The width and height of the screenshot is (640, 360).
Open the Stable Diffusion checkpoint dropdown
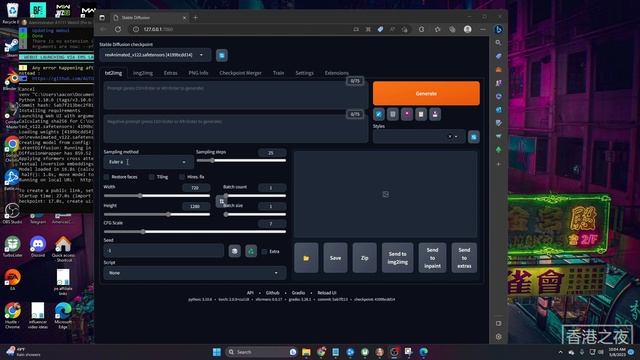[155, 55]
